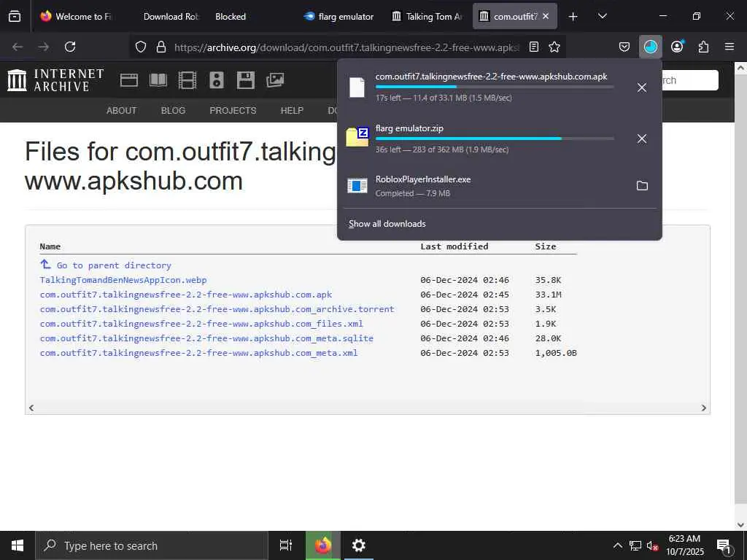The width and height of the screenshot is (747, 560).
Task: Open the _meta.sqlite file link
Action: click(206, 338)
